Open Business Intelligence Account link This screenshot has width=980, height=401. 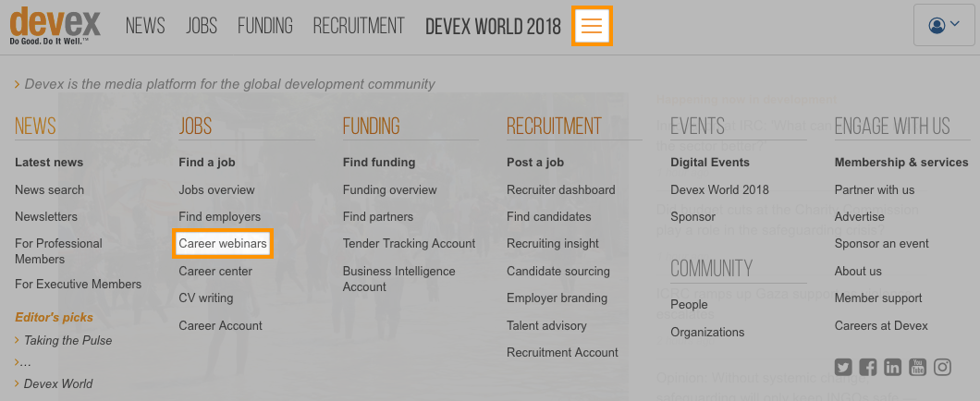[398, 279]
